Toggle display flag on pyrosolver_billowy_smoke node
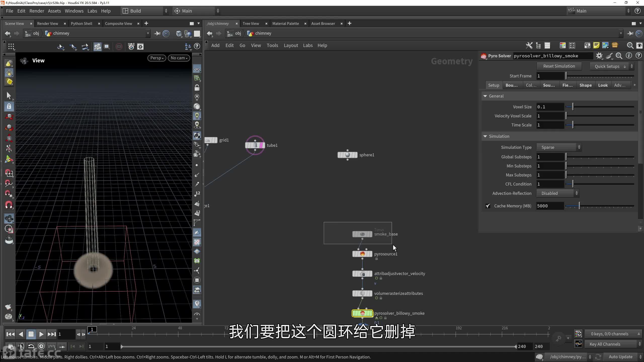The image size is (644, 362). [370, 313]
